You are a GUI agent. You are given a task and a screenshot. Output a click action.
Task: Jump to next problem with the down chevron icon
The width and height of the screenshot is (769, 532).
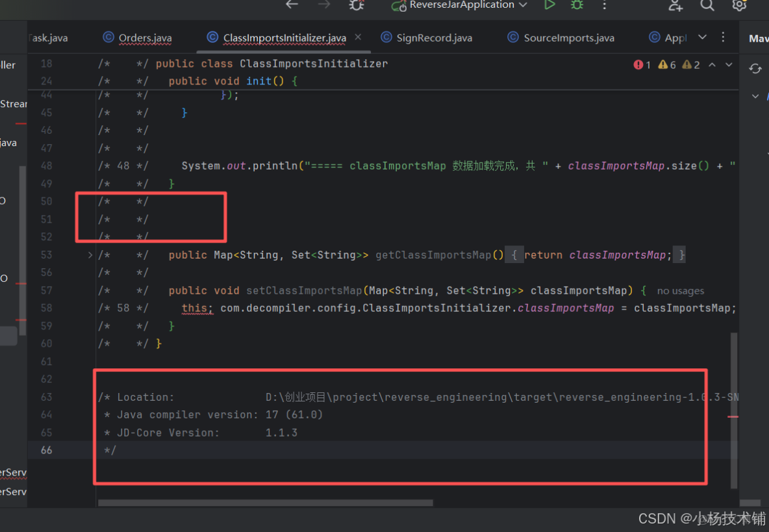[728, 64]
